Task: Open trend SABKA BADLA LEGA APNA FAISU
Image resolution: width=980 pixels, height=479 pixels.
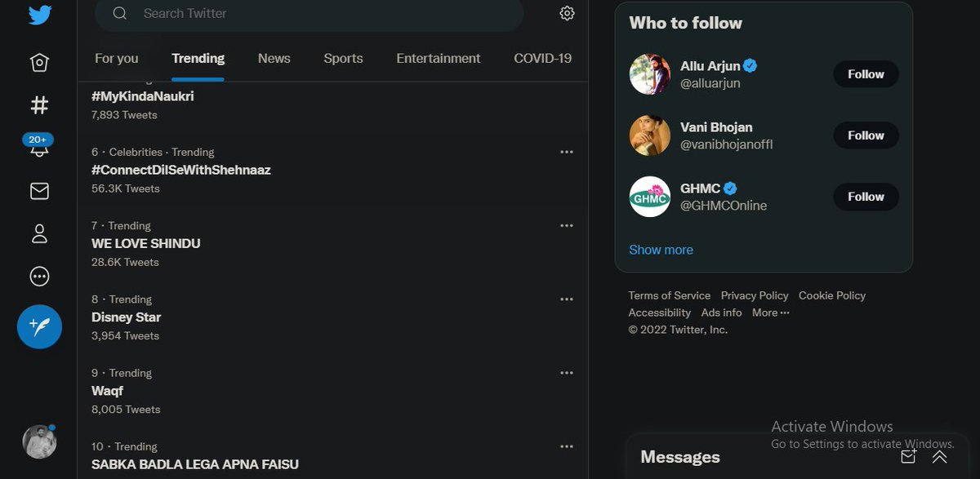Action: (x=195, y=464)
